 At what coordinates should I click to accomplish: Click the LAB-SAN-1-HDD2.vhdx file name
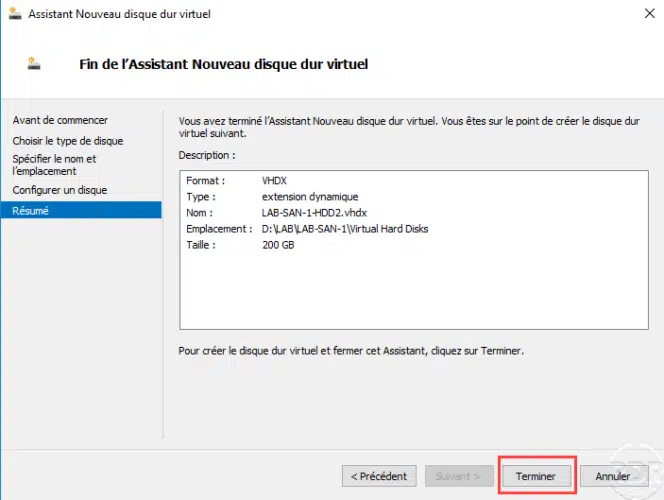click(314, 213)
